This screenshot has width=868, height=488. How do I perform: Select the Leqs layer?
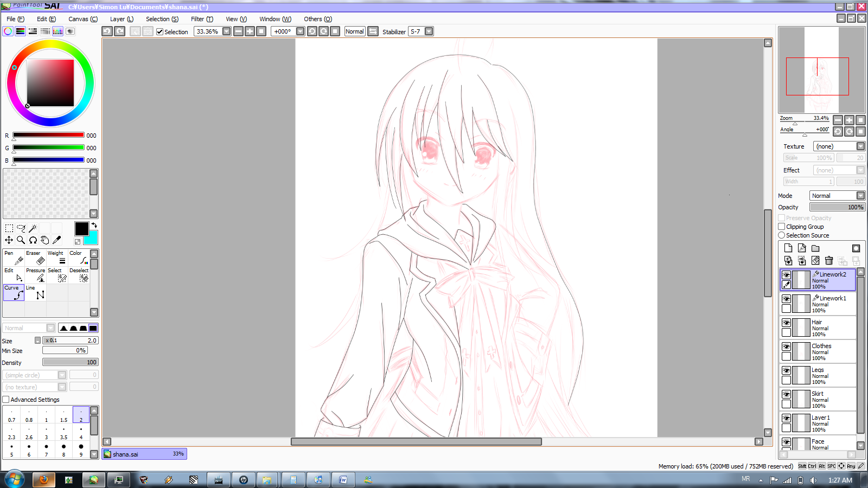[818, 375]
